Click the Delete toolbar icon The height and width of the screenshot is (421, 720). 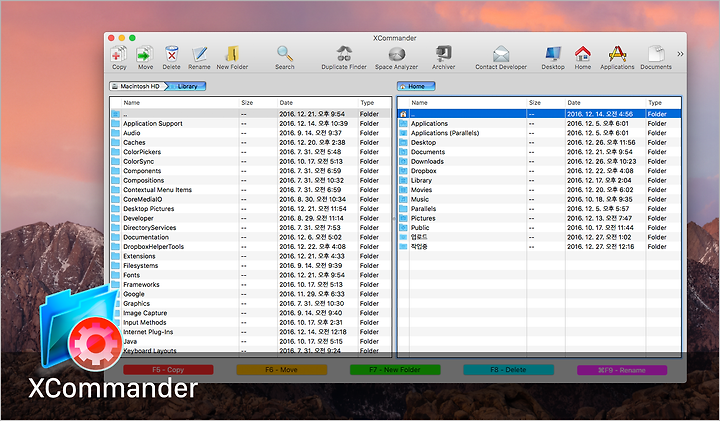tap(171, 54)
